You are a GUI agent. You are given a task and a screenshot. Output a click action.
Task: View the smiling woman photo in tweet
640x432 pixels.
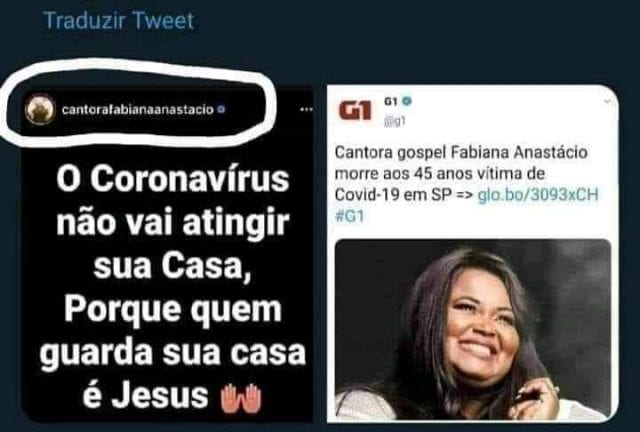click(x=473, y=329)
